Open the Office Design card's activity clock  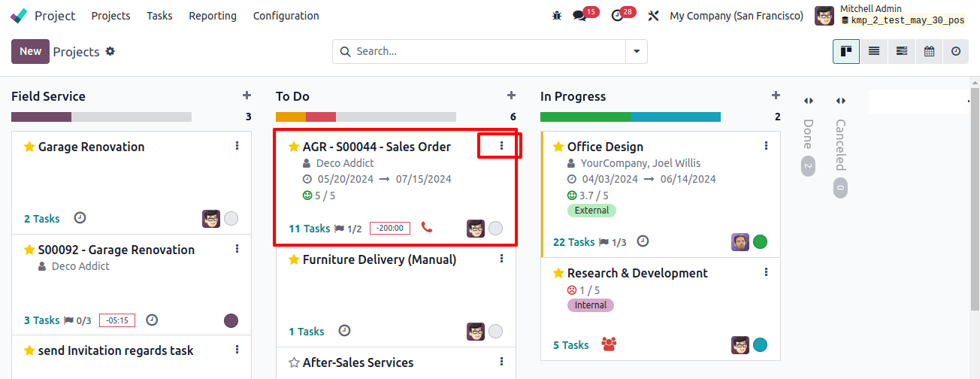tap(643, 241)
